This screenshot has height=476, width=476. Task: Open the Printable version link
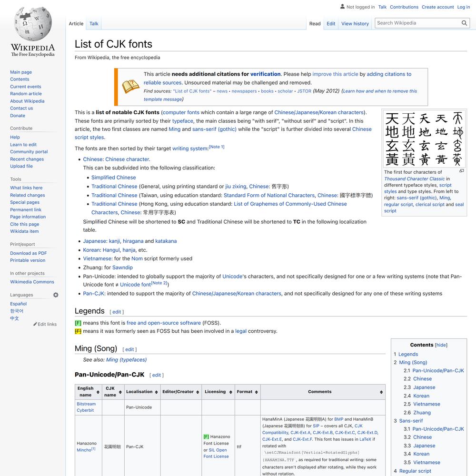[28, 260]
